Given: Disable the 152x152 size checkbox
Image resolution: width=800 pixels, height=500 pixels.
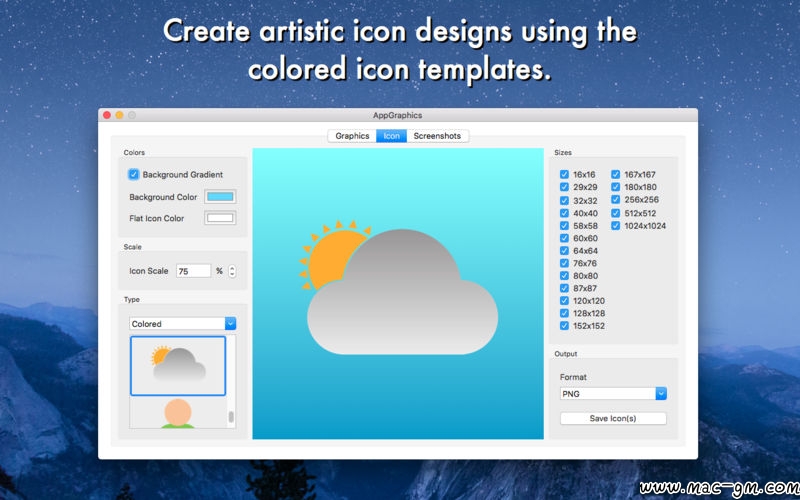Looking at the screenshot, I should point(564,326).
